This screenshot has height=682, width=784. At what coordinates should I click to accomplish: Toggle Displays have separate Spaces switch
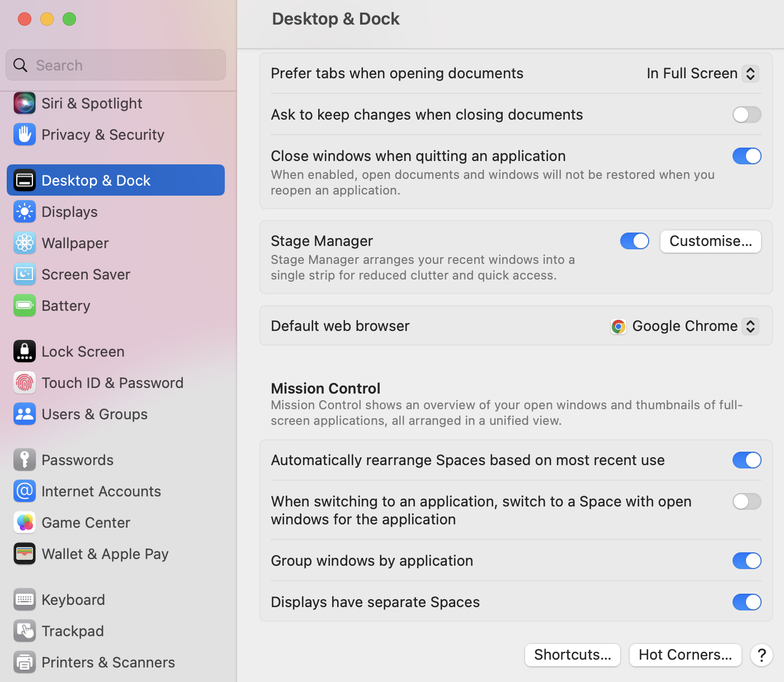[747, 602]
